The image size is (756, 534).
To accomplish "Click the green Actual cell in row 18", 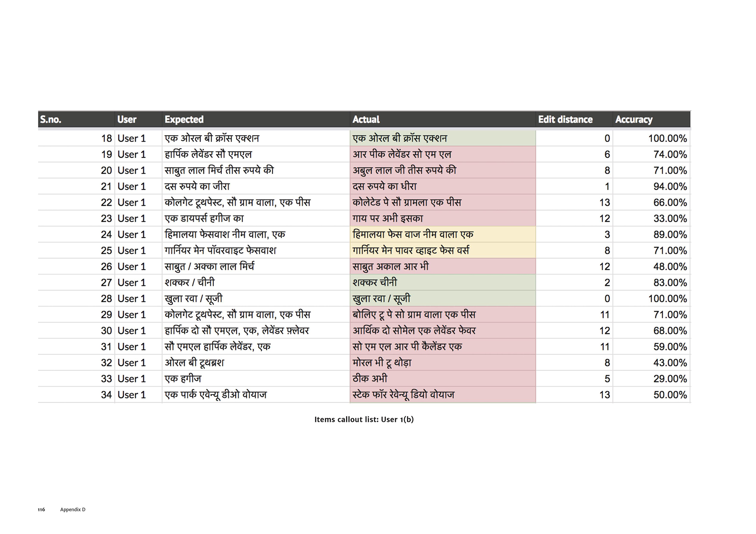I will tap(442, 139).
